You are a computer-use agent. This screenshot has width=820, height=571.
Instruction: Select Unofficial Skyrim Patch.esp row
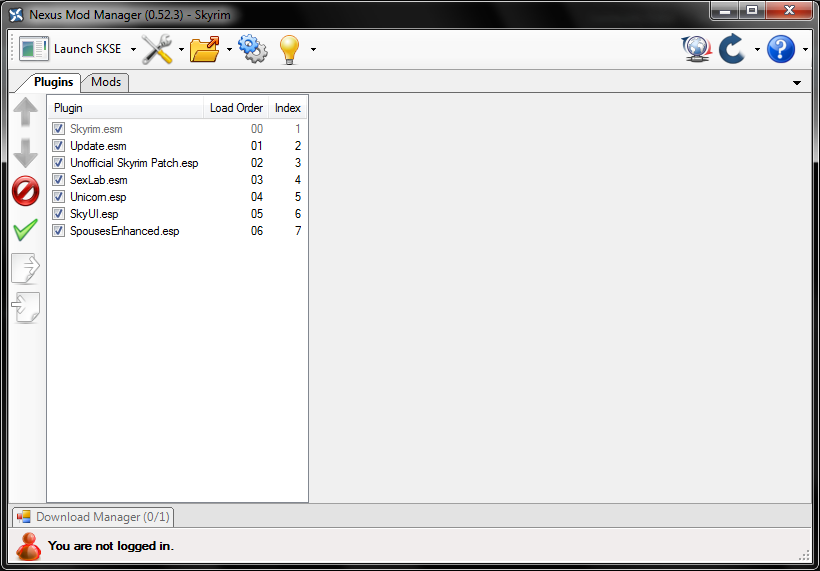coord(177,163)
